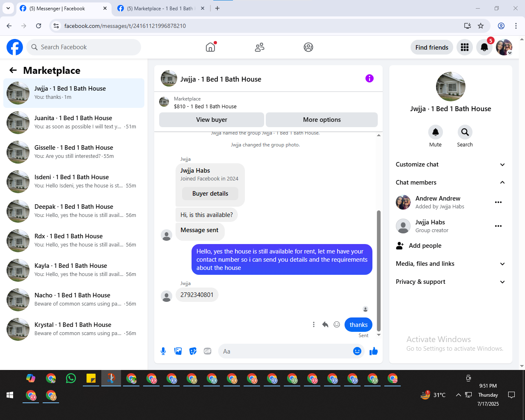
Task: Open a new browser tab
Action: click(x=217, y=8)
